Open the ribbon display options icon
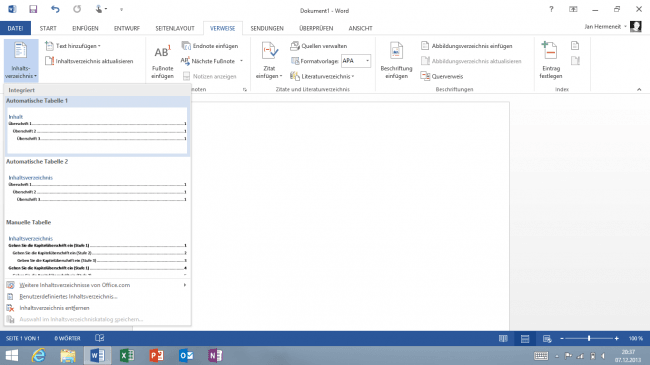This screenshot has width=650, height=365. [x=573, y=9]
